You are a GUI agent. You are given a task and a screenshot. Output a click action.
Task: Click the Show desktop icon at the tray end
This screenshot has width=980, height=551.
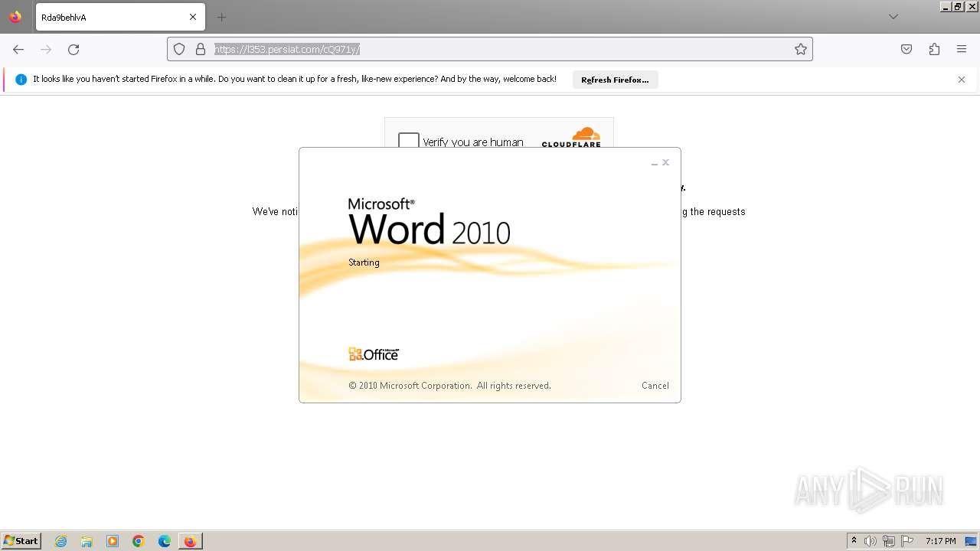coord(972,541)
